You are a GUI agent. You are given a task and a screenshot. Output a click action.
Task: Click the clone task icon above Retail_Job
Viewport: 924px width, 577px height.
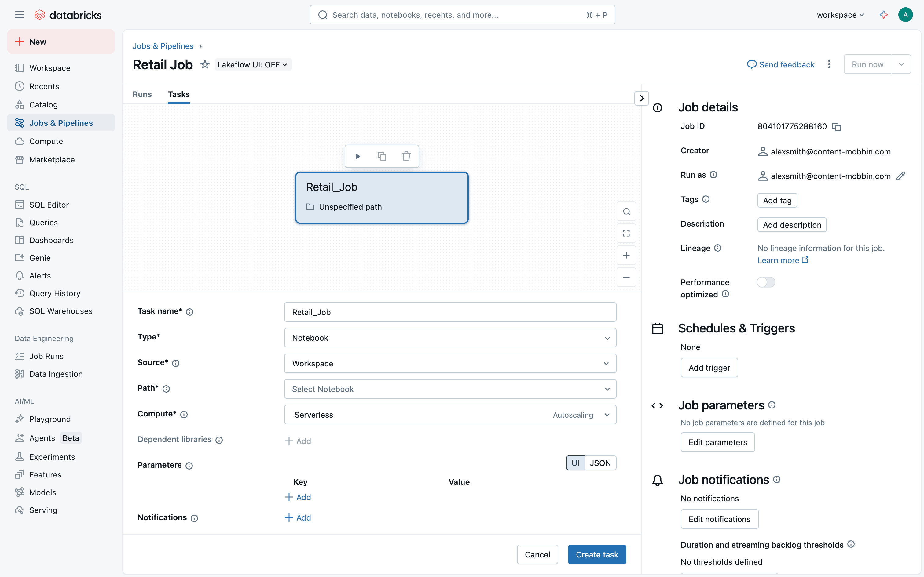(382, 156)
